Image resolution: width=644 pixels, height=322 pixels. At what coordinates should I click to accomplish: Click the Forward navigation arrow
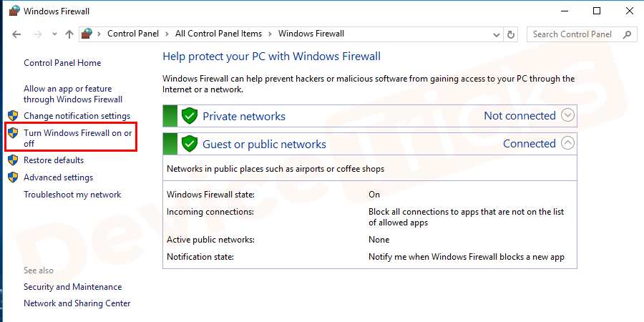[38, 34]
